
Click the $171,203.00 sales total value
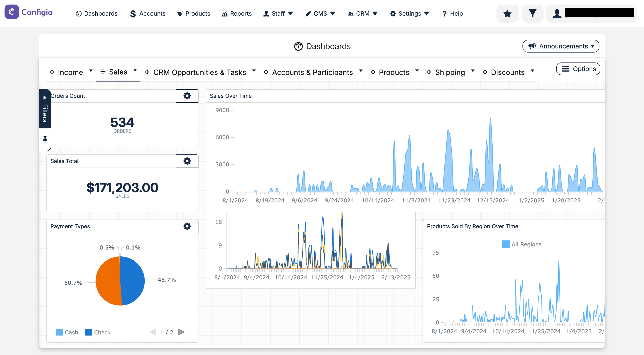pos(122,187)
